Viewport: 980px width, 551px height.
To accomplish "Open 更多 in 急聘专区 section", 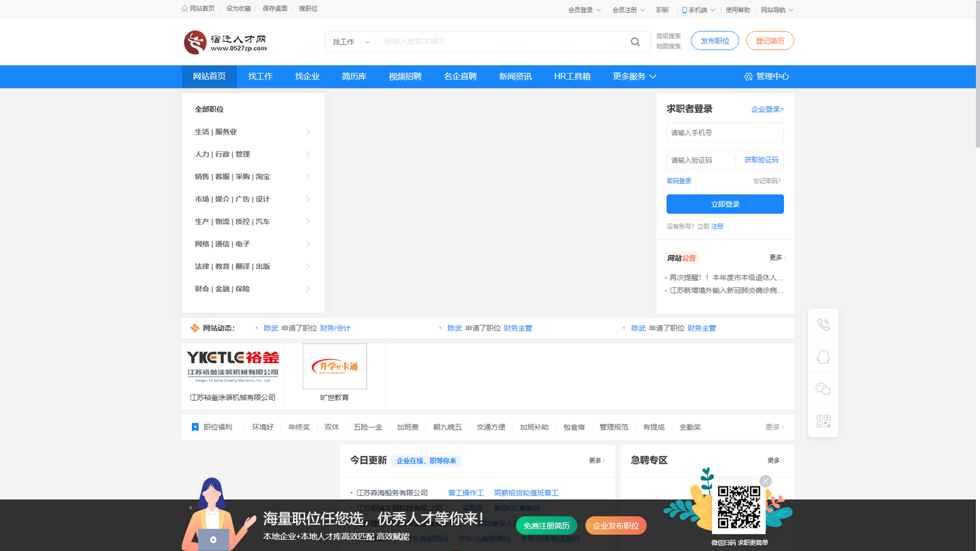I will (x=776, y=461).
